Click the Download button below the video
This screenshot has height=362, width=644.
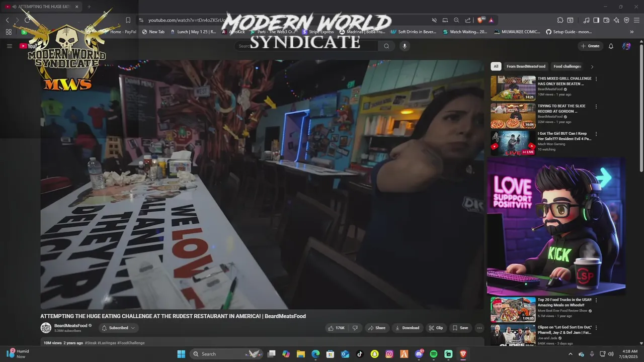(x=408, y=328)
